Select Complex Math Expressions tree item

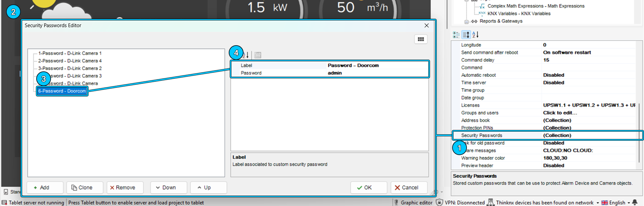click(536, 6)
